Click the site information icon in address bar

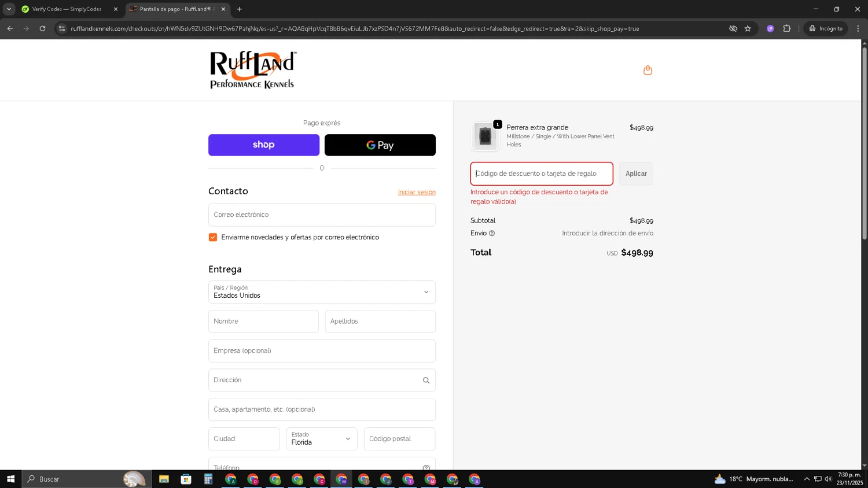pos(62,28)
